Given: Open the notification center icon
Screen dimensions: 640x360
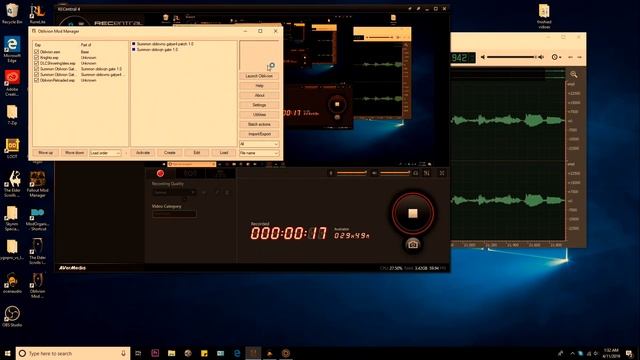Looking at the screenshot, I should (x=629, y=353).
